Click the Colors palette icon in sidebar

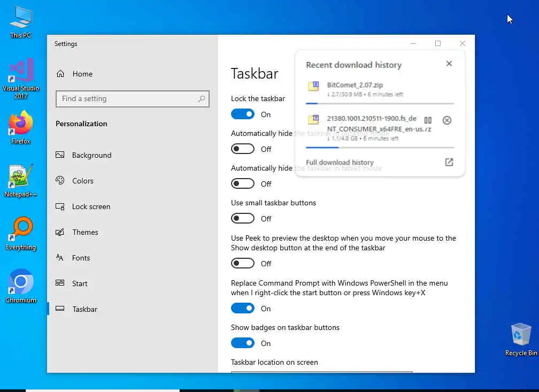[60, 181]
